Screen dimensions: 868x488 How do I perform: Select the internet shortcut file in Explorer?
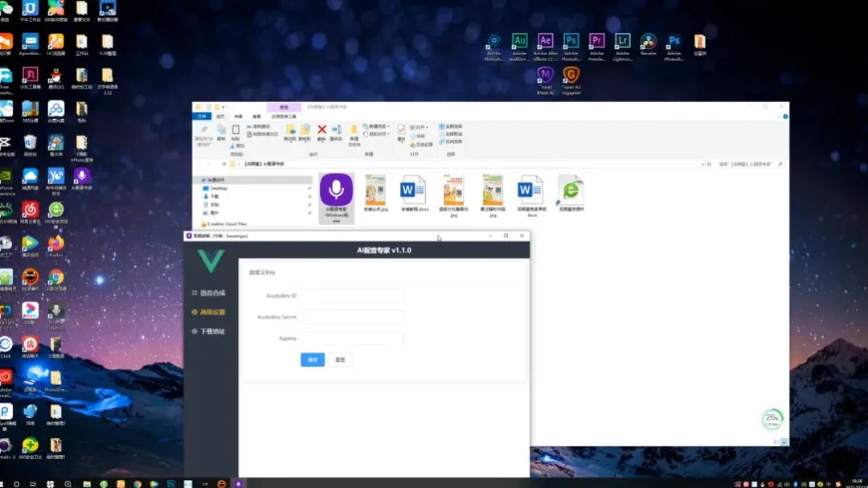coord(571,193)
